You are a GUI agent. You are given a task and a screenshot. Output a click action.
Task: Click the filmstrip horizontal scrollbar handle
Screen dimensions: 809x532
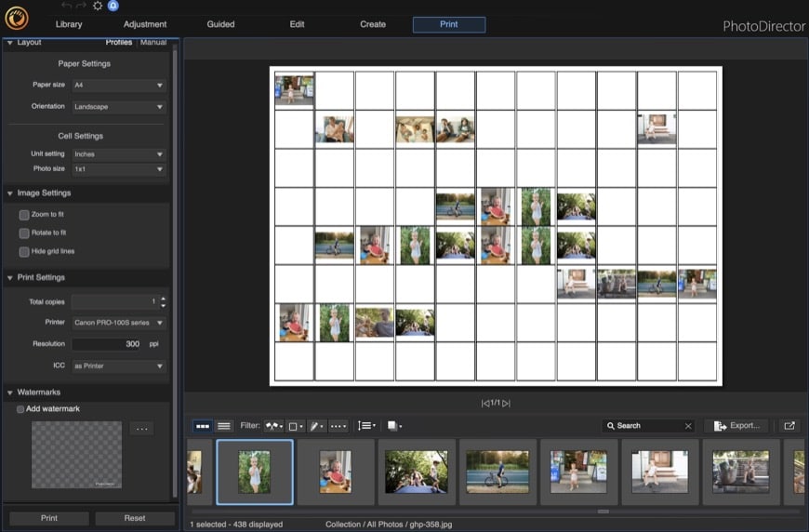point(603,512)
